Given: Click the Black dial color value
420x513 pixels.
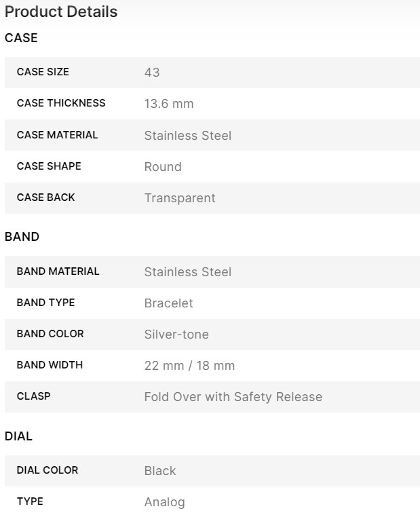Looking at the screenshot, I should tap(160, 471).
